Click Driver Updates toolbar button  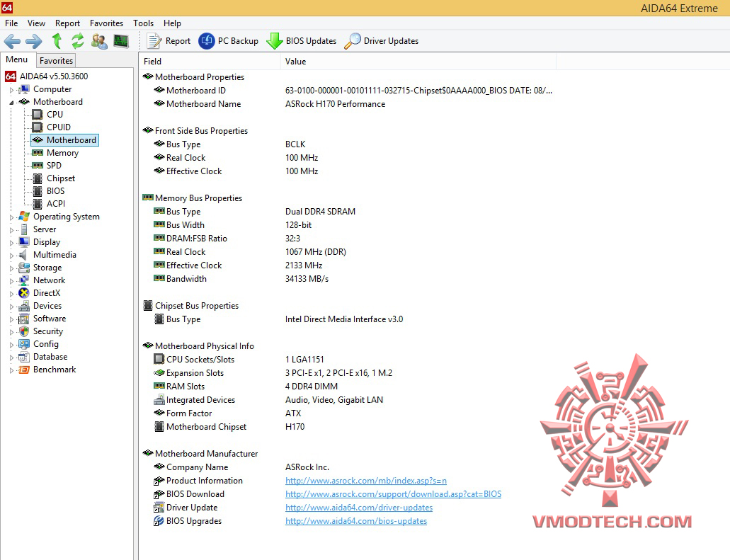coord(382,41)
